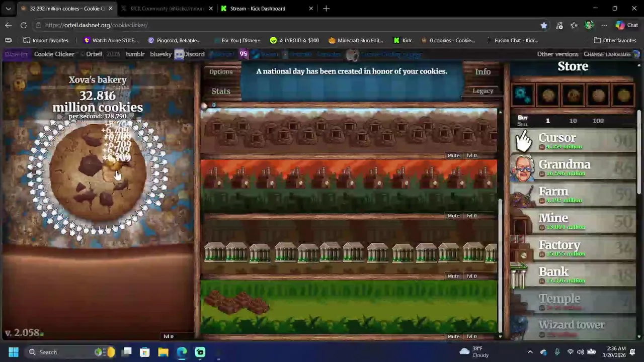Open Other versions menu
This screenshot has height=362, width=644.
pos(557,54)
